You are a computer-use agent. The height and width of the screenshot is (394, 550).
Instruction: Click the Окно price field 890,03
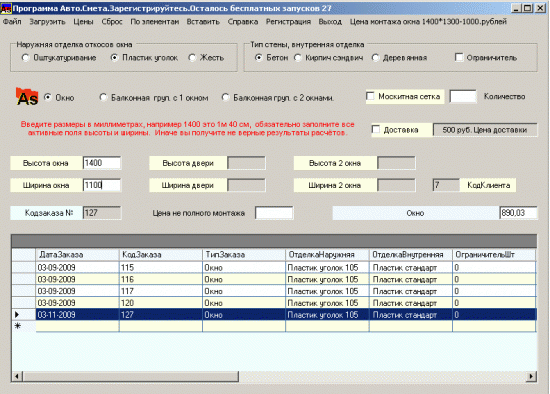(x=518, y=213)
